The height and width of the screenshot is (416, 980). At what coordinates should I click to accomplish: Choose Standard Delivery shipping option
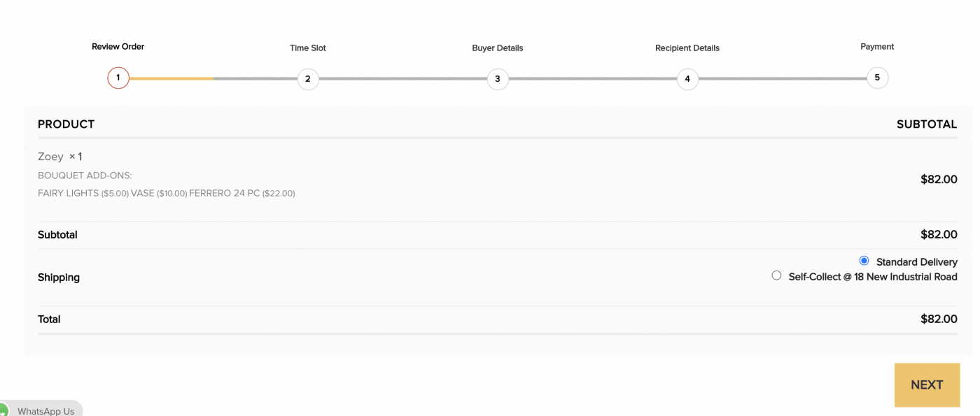pos(864,261)
